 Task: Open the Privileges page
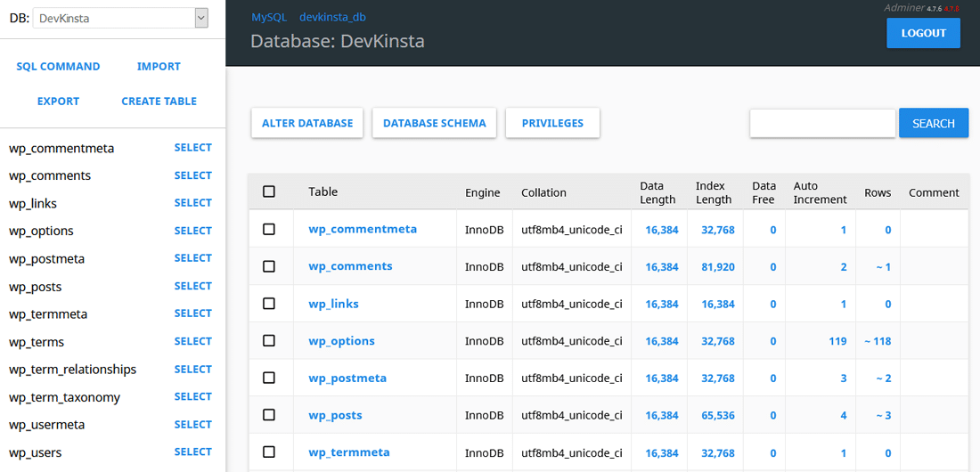[552, 124]
